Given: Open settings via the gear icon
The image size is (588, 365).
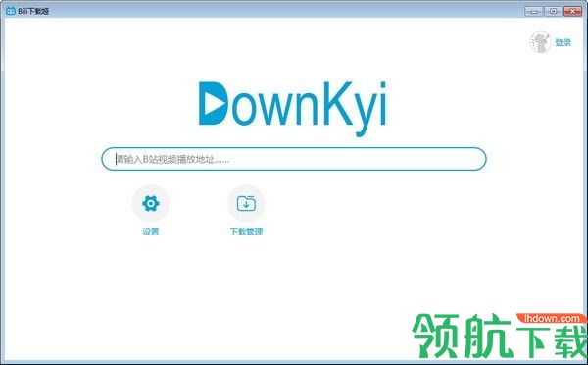Looking at the screenshot, I should point(151,203).
